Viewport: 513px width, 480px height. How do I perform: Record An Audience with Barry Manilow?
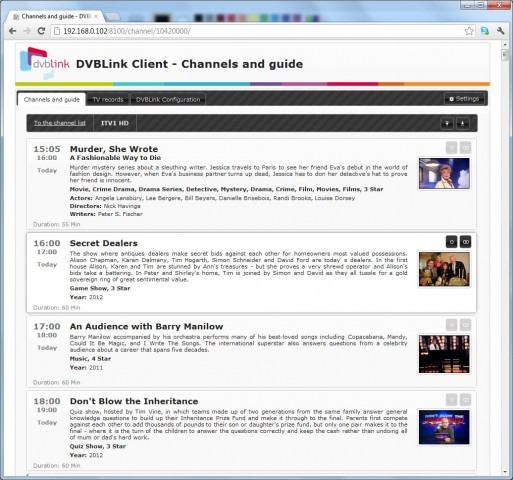(451, 325)
